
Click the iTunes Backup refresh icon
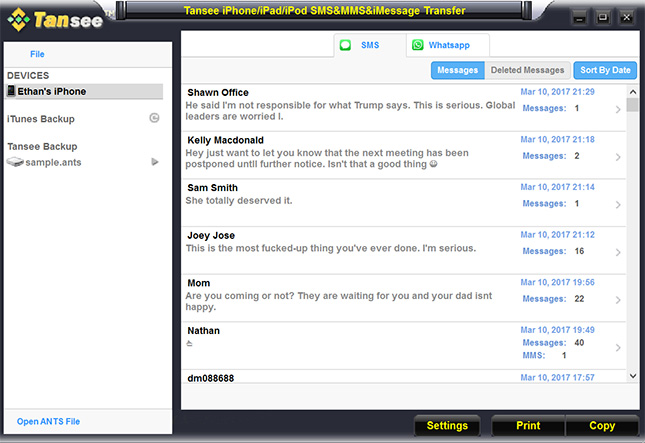154,118
